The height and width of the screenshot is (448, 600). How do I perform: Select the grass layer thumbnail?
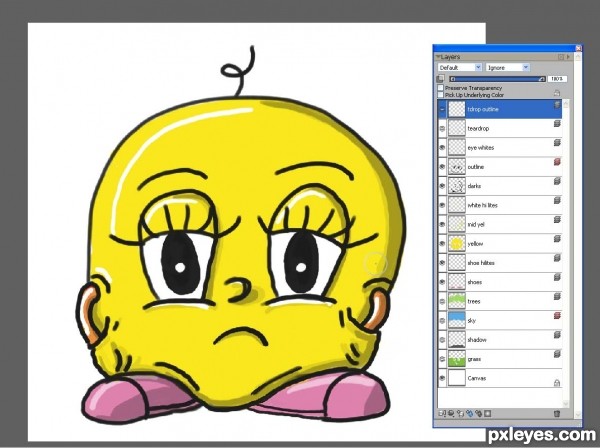click(x=457, y=359)
